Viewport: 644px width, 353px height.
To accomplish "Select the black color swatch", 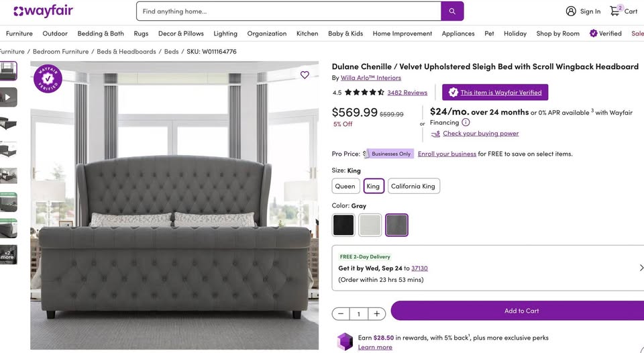I will (343, 225).
